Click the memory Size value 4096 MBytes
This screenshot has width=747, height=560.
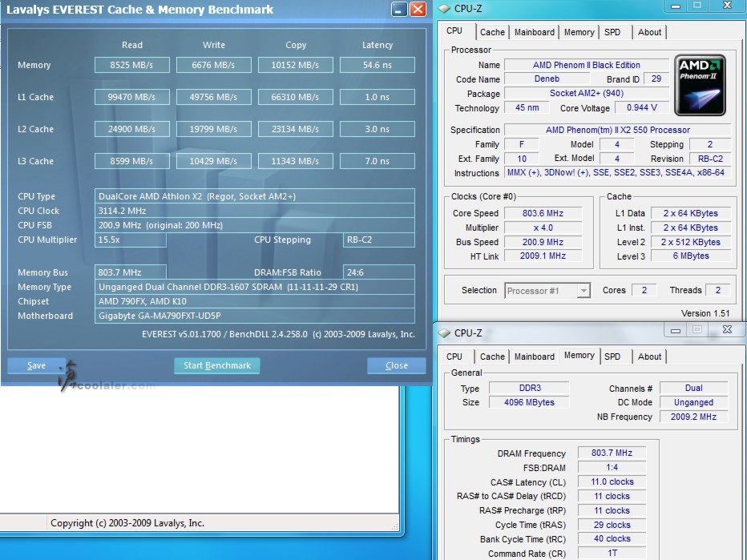coord(529,402)
